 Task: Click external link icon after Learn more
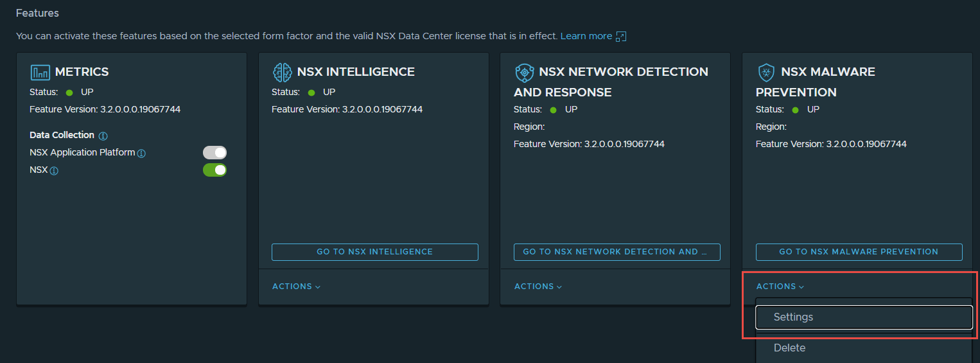pos(621,37)
